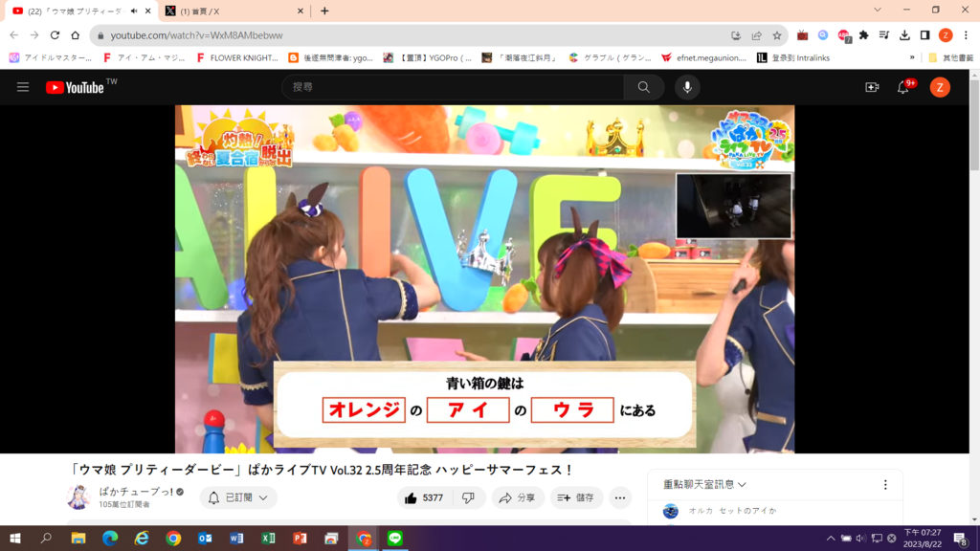The width and height of the screenshot is (980, 551).
Task: Show Chrome downloads
Action: point(904,35)
